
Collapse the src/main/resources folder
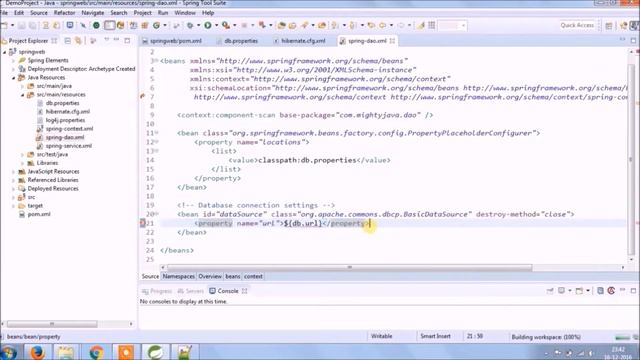click(x=22, y=95)
